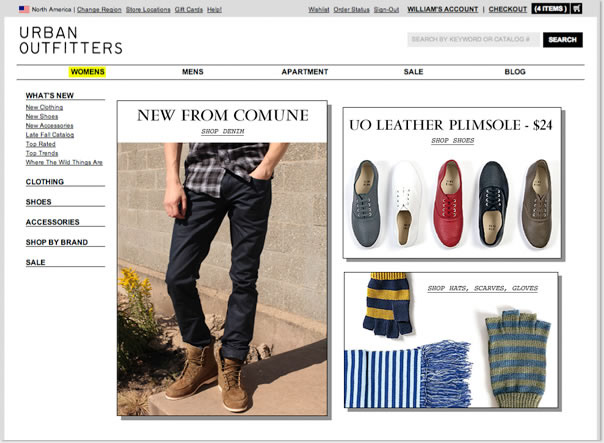Open the Comune denim model photo
The image size is (604, 443).
pos(222,279)
